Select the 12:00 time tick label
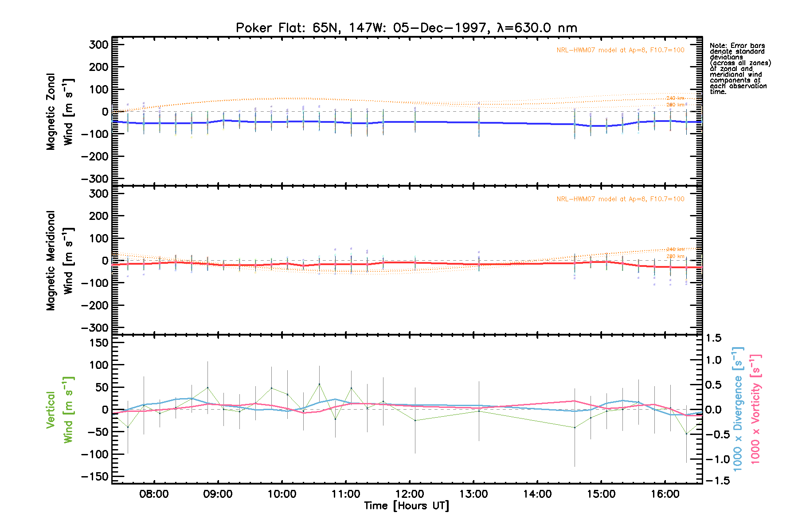 point(409,494)
